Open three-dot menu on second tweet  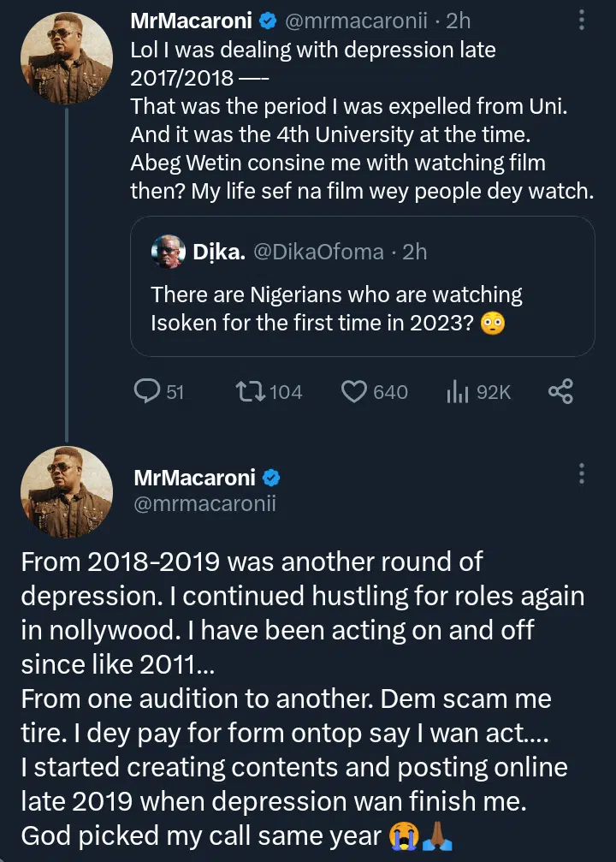click(x=582, y=473)
